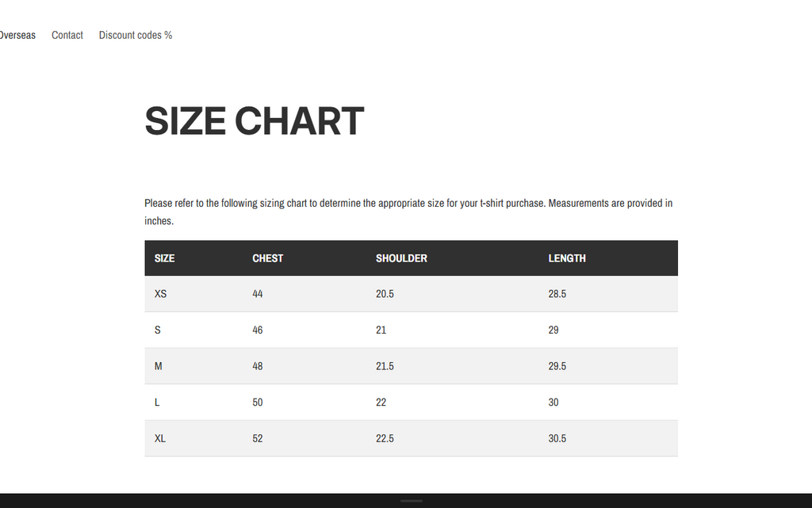Click the CHEST column header
The image size is (812, 508).
click(x=268, y=258)
